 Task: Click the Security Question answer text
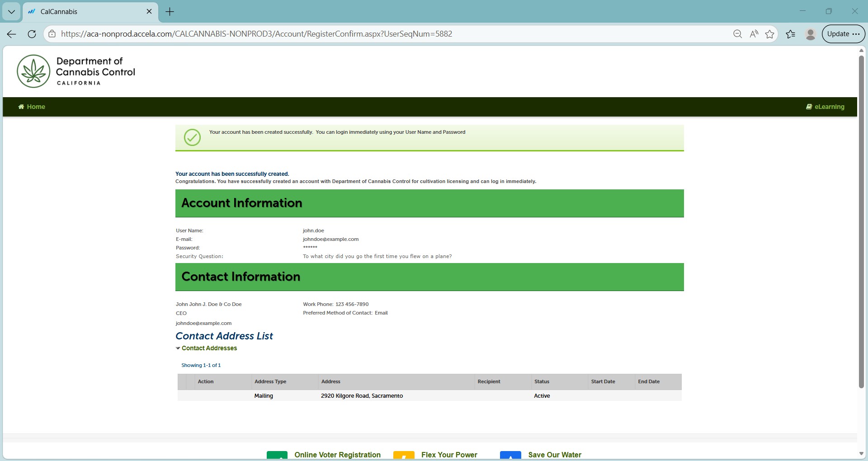point(377,256)
